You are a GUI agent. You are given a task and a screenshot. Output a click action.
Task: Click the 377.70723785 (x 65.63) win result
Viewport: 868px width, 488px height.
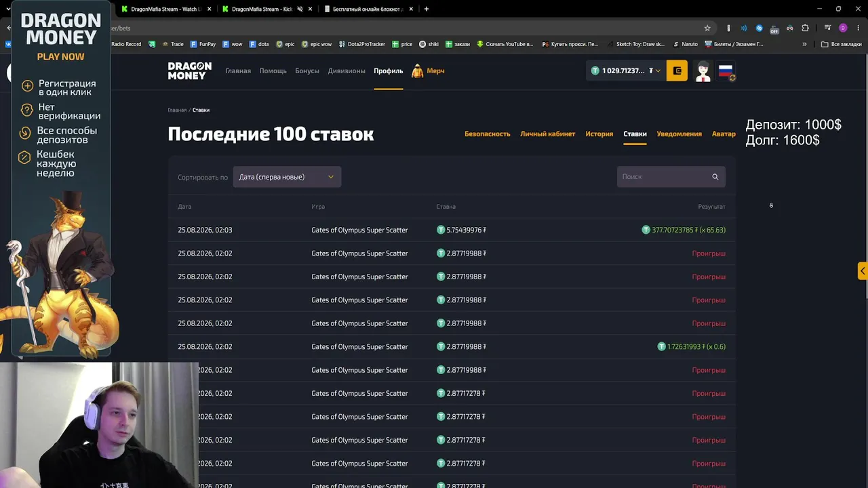[x=684, y=230]
